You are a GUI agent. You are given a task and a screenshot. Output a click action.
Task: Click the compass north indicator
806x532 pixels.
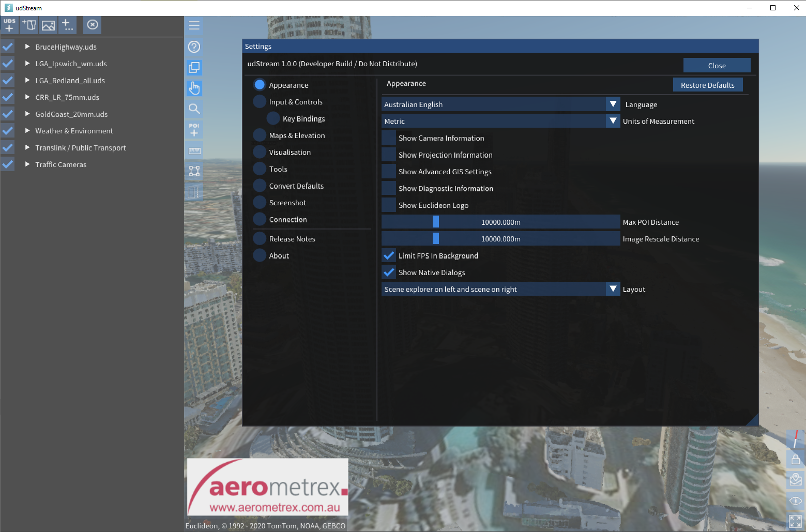[x=796, y=439]
